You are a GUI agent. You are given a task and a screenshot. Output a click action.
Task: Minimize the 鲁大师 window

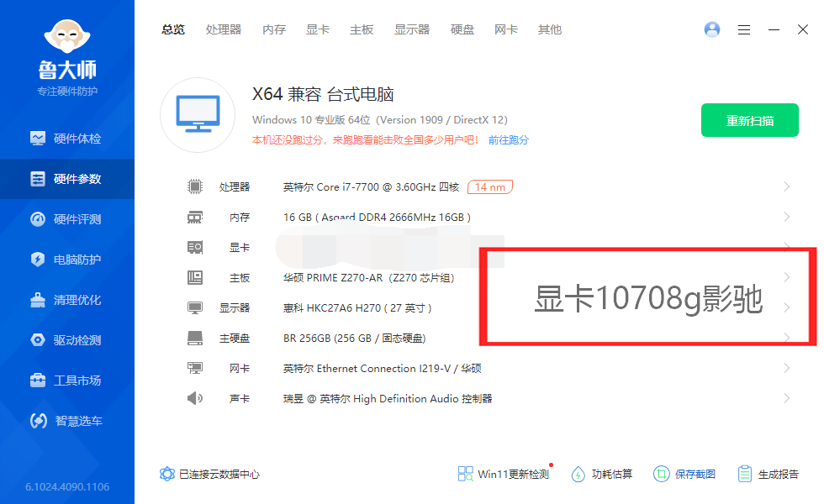pos(774,30)
